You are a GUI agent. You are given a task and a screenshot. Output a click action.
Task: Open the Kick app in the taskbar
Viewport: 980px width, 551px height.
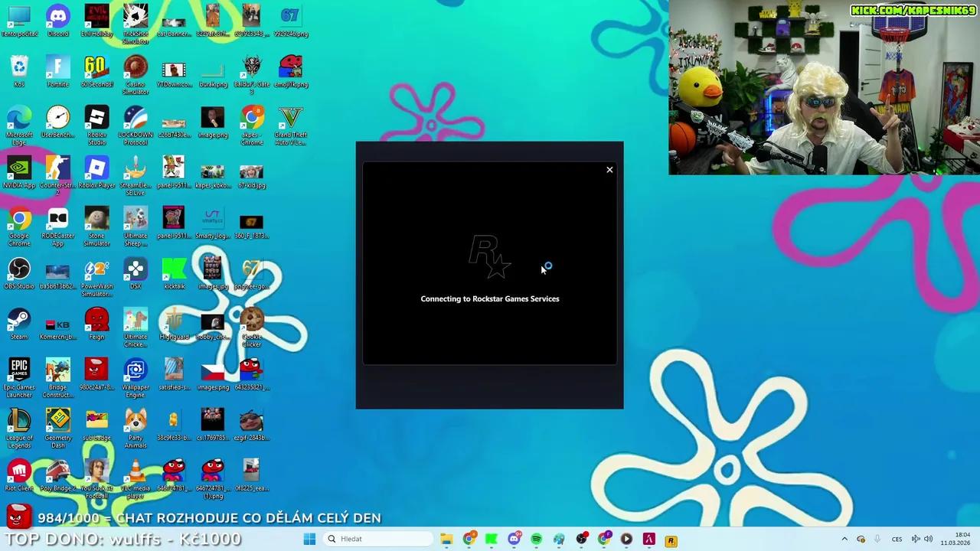tap(492, 539)
